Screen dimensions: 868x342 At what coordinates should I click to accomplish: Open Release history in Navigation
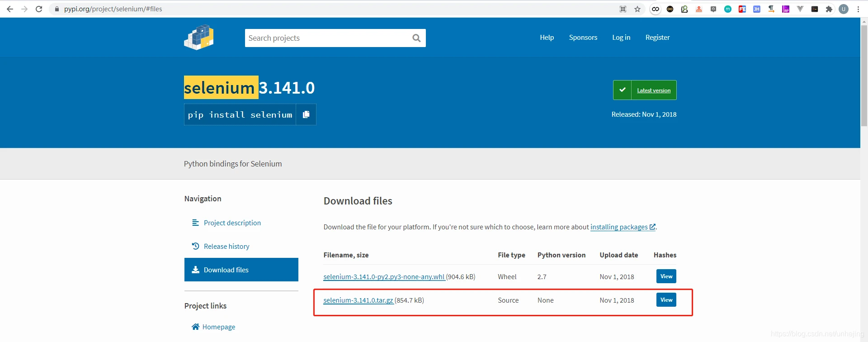(x=226, y=247)
